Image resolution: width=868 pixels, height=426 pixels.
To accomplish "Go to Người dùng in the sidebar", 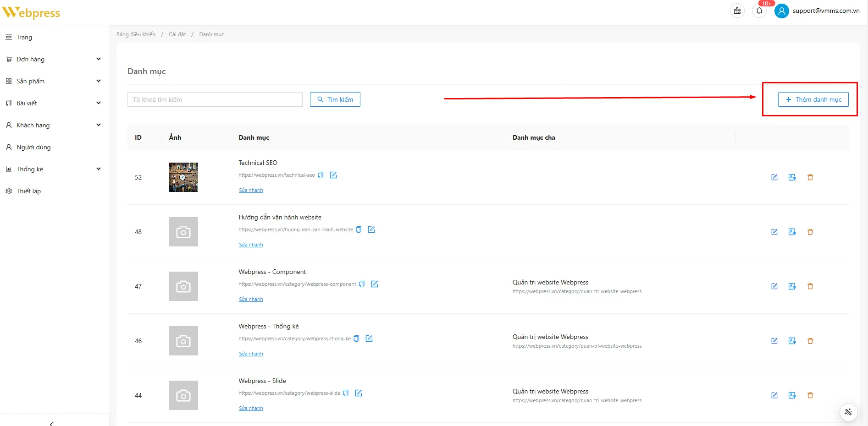I will [33, 147].
